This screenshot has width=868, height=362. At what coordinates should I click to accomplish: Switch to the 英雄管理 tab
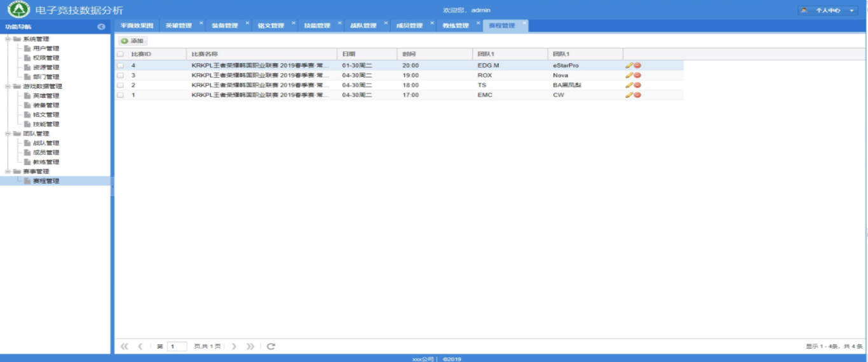pos(179,26)
